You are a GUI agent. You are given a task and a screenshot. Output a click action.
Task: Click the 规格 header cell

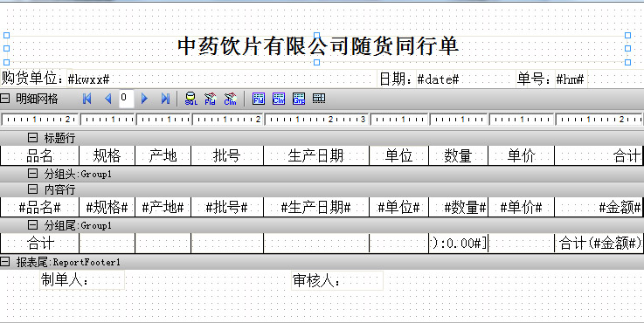[x=107, y=155]
